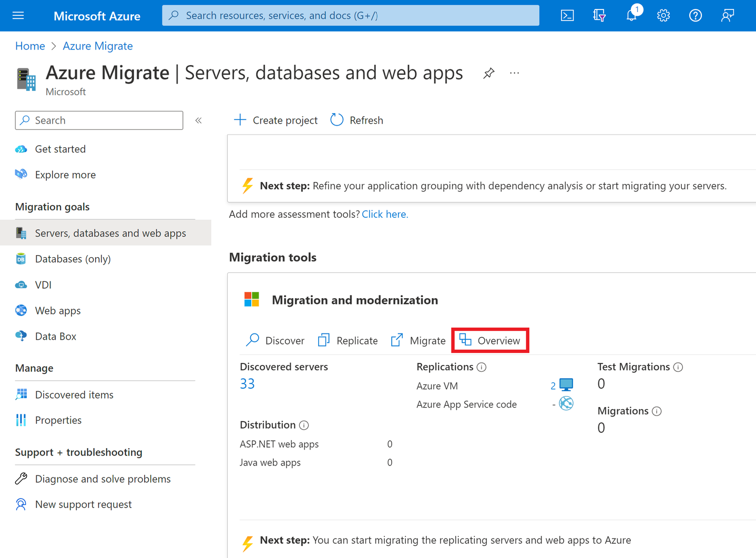Show info tooltip for Test Migrations
The height and width of the screenshot is (558, 756).
pos(678,367)
